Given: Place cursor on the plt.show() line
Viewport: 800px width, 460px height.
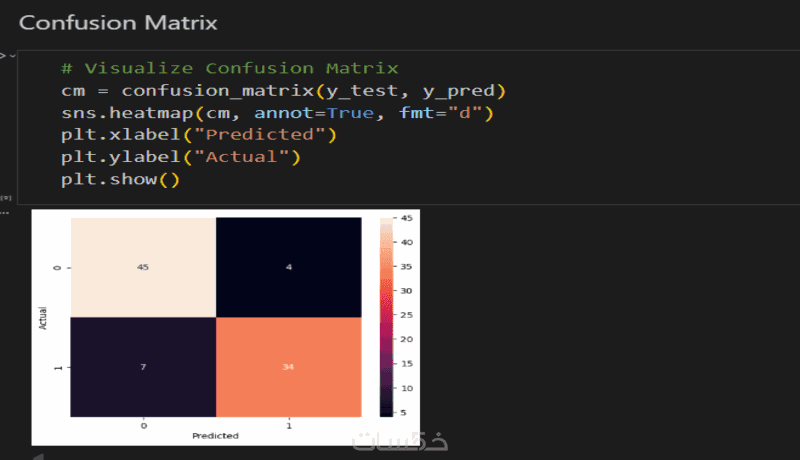Looking at the screenshot, I should click(x=119, y=180).
